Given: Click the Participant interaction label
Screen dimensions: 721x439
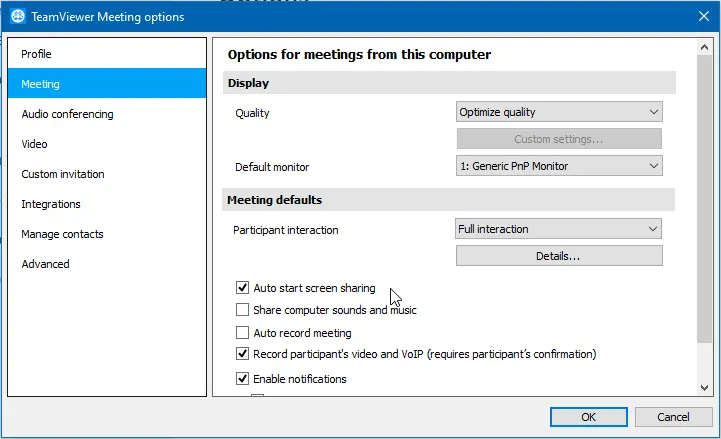Looking at the screenshot, I should click(286, 230).
